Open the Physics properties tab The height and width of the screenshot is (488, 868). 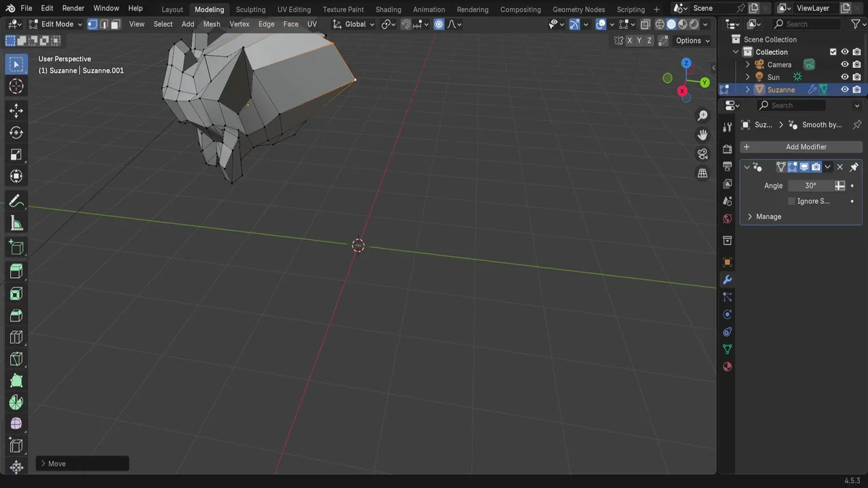click(x=727, y=314)
